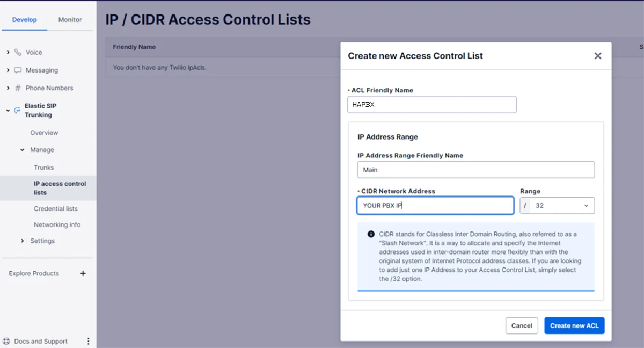Switch to the Monitor tab
Screen dimensions: 644x348
point(70,19)
